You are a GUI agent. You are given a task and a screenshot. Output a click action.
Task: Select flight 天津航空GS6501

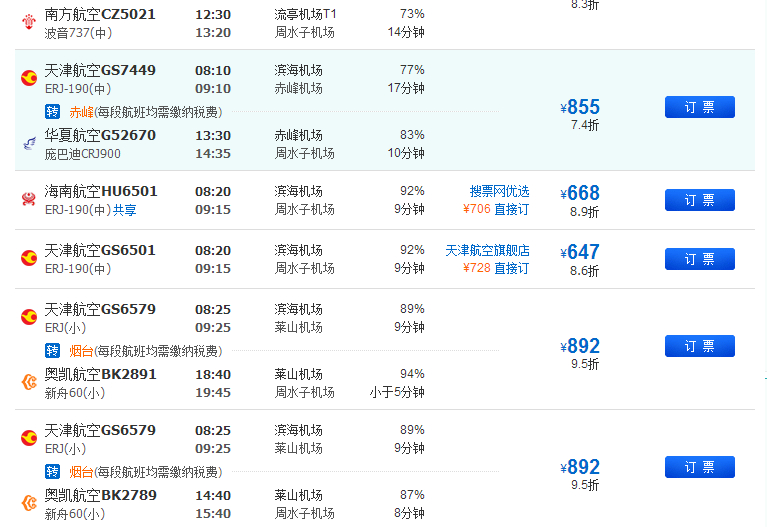pos(100,251)
